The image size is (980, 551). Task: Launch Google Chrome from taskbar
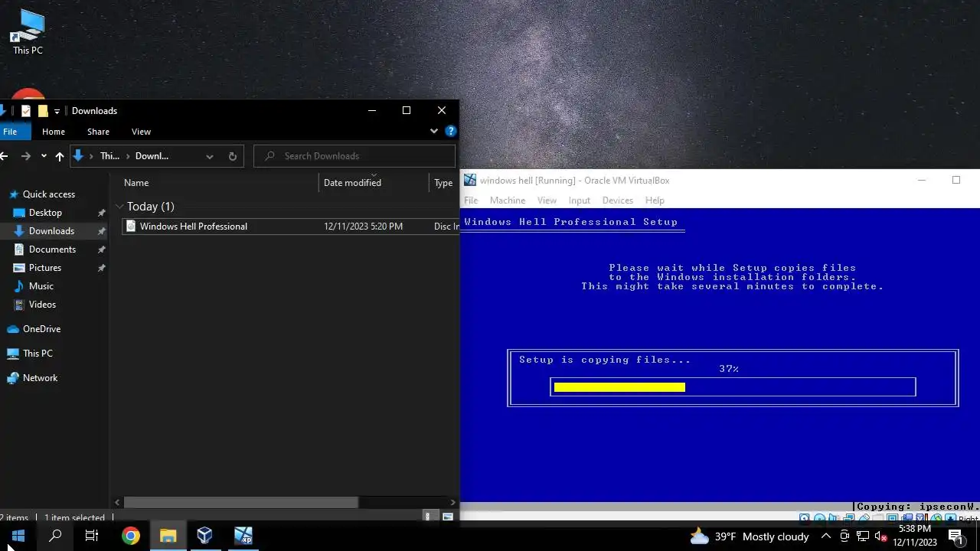coord(131,536)
